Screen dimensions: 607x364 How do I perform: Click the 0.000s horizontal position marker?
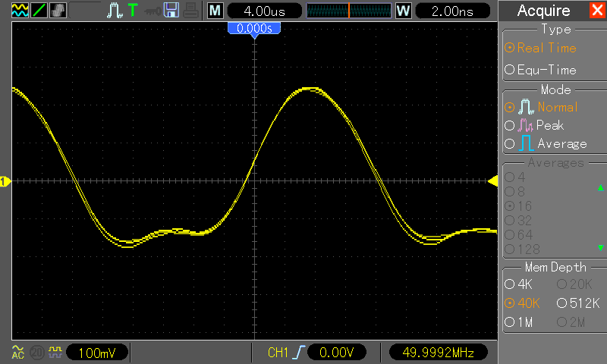pyautogui.click(x=254, y=29)
